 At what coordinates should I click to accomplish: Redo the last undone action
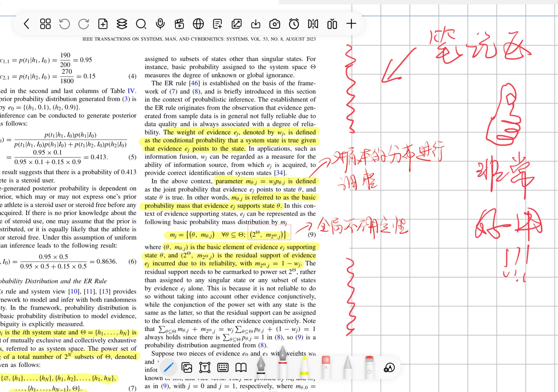(x=84, y=24)
